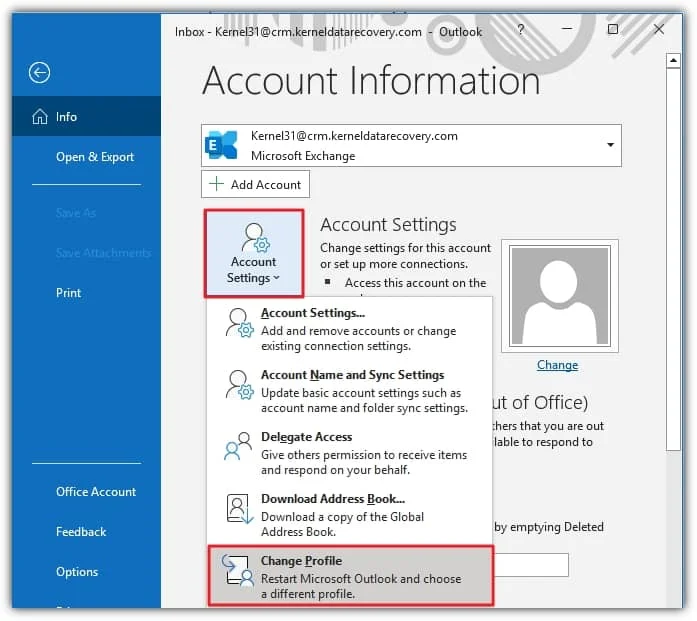Click the Account Settings person-gear icon button

coord(254,253)
